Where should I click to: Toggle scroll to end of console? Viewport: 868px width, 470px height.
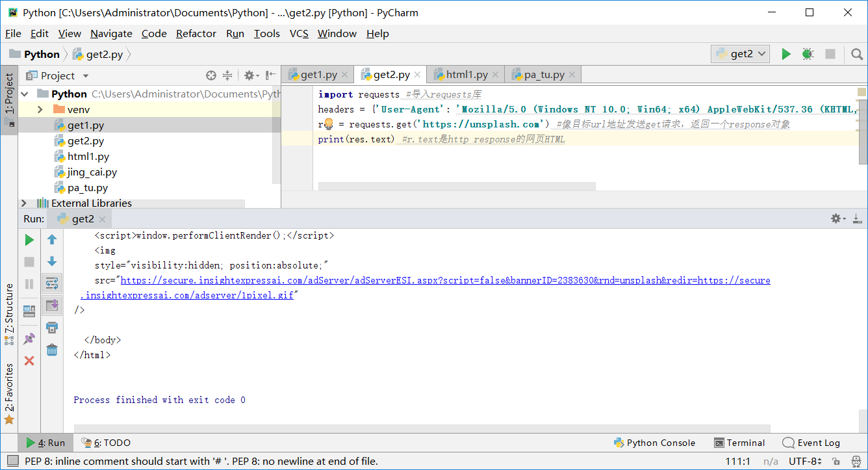[52, 305]
